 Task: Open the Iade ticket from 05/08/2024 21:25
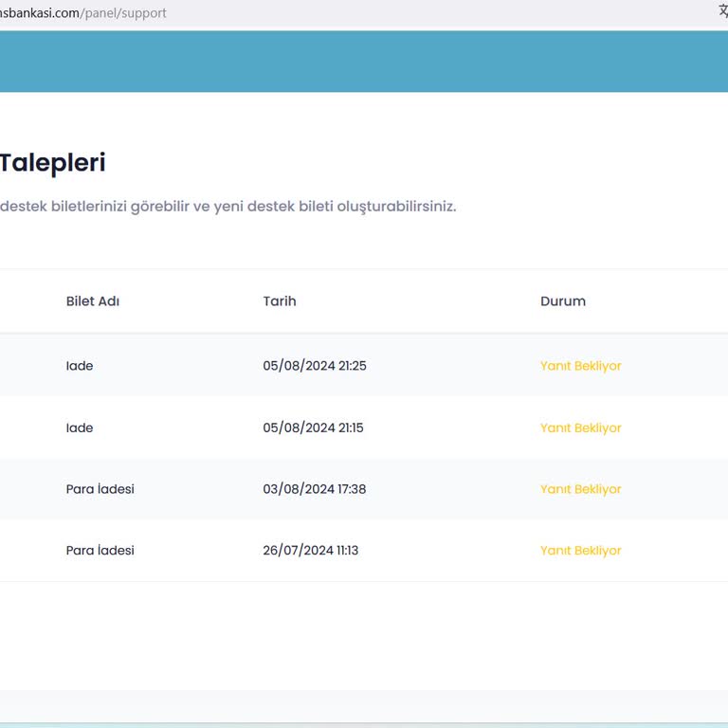(80, 366)
